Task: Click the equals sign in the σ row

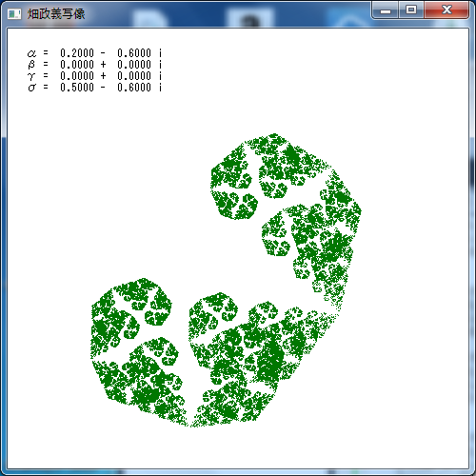Action: (x=46, y=87)
